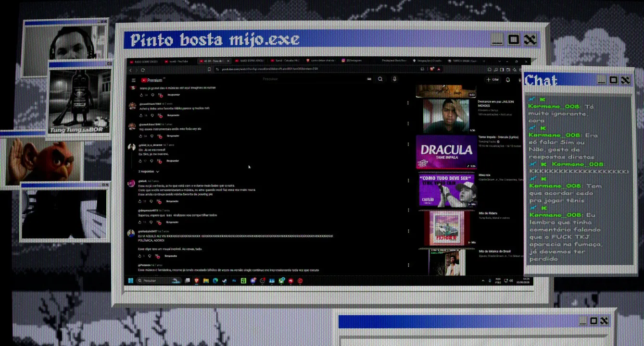Reply to 'Mano já gostei das 4 músicas' comment

pyautogui.click(x=173, y=95)
